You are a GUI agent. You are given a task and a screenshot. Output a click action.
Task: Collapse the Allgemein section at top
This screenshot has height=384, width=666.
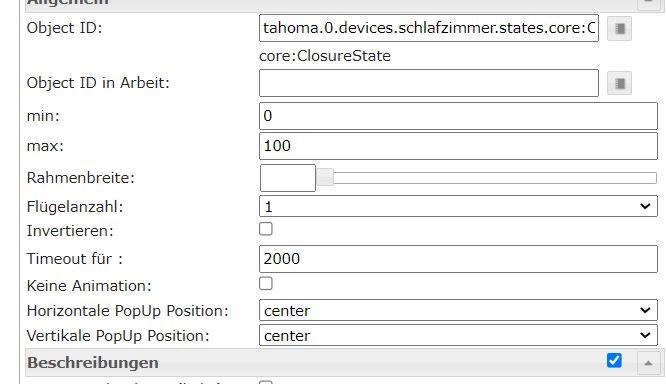pyautogui.click(x=648, y=3)
